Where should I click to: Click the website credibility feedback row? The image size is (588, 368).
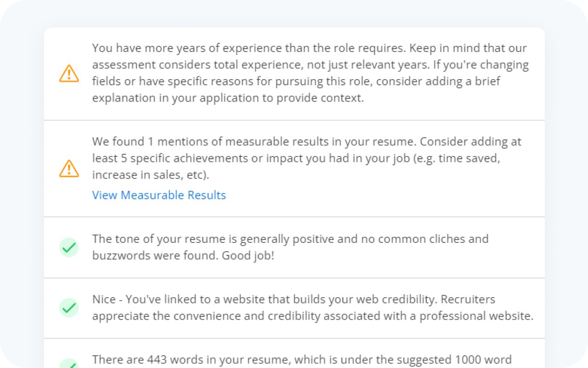(x=294, y=308)
